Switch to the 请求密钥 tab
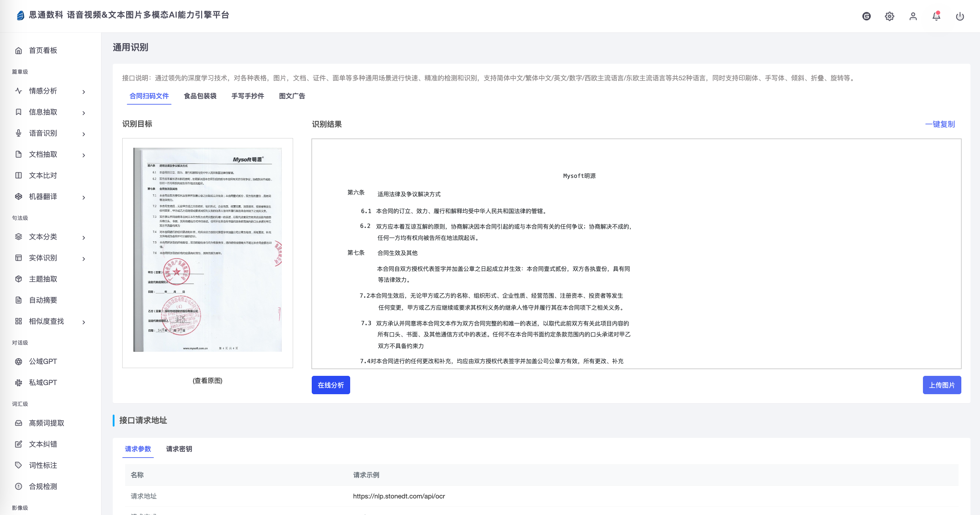 pos(179,449)
